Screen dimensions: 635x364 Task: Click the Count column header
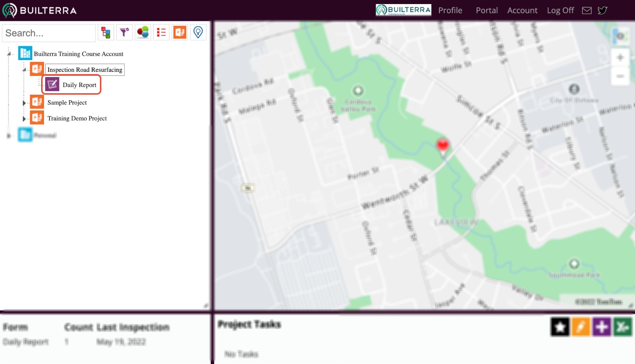pos(78,327)
